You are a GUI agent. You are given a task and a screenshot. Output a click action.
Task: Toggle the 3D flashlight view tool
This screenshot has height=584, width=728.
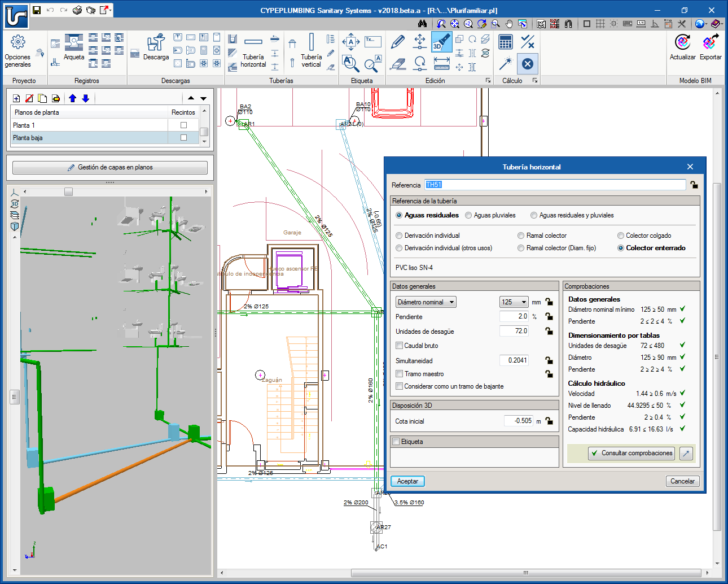coord(441,42)
